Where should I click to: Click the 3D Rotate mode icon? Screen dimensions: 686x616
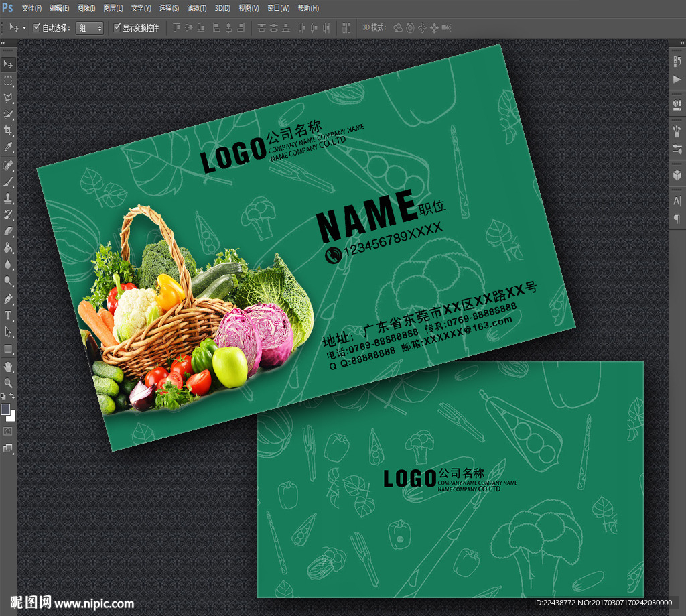click(x=398, y=28)
